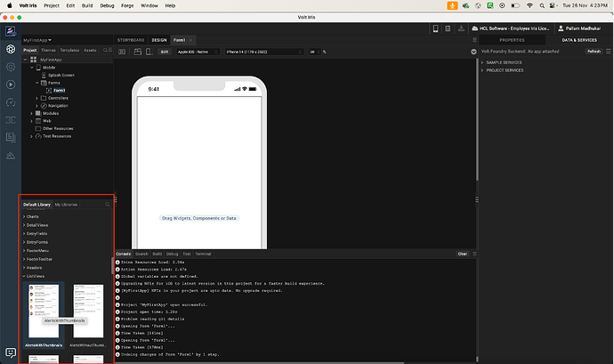Open the Apple iOS : Native platform dropdown
Image resolution: width=614 pixels, height=364 pixels.
click(x=198, y=52)
